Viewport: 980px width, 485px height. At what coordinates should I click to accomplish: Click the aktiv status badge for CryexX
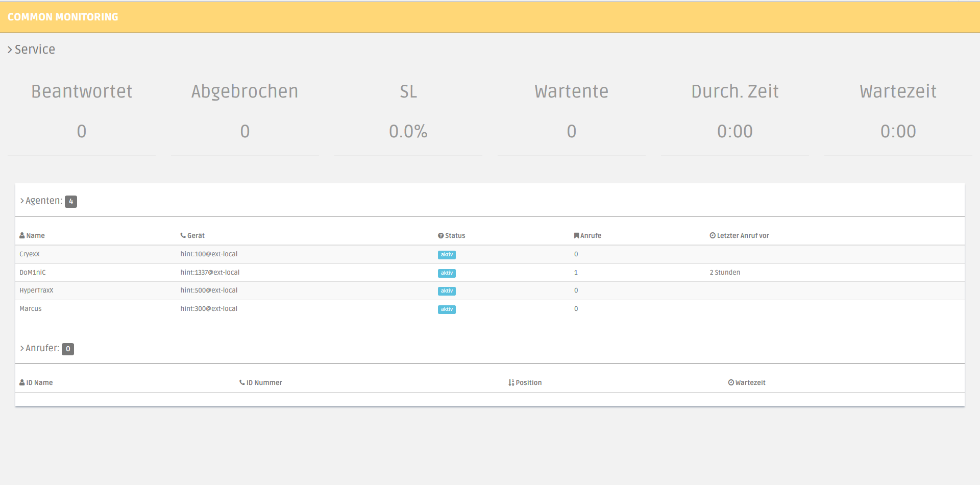pyautogui.click(x=447, y=255)
